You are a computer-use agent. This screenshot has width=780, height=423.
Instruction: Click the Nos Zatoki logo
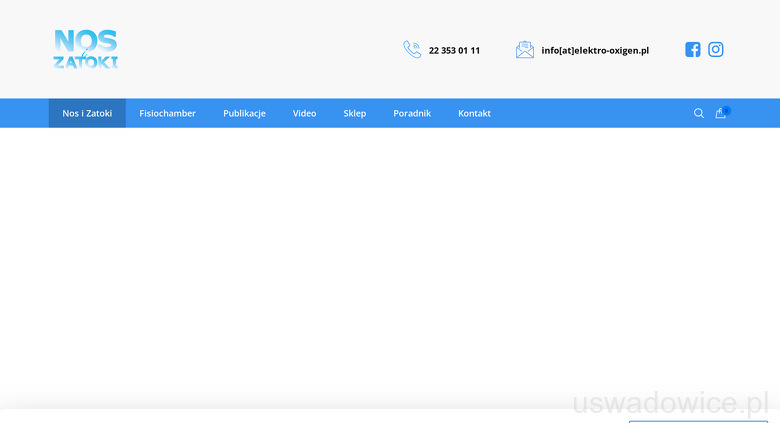tap(85, 49)
